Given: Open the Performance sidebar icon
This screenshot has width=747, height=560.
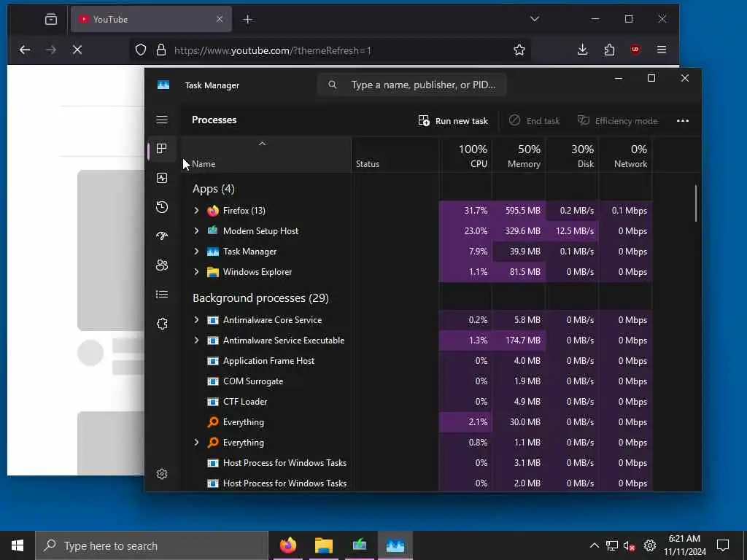Looking at the screenshot, I should 162,178.
